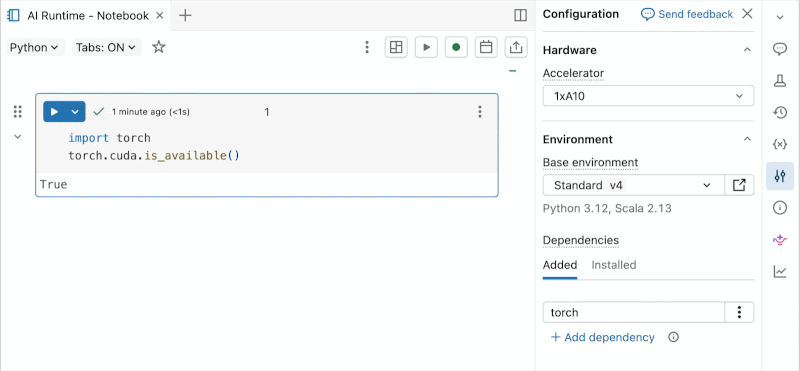Close the Configuration panel
This screenshot has height=371, width=800.
pyautogui.click(x=747, y=14)
